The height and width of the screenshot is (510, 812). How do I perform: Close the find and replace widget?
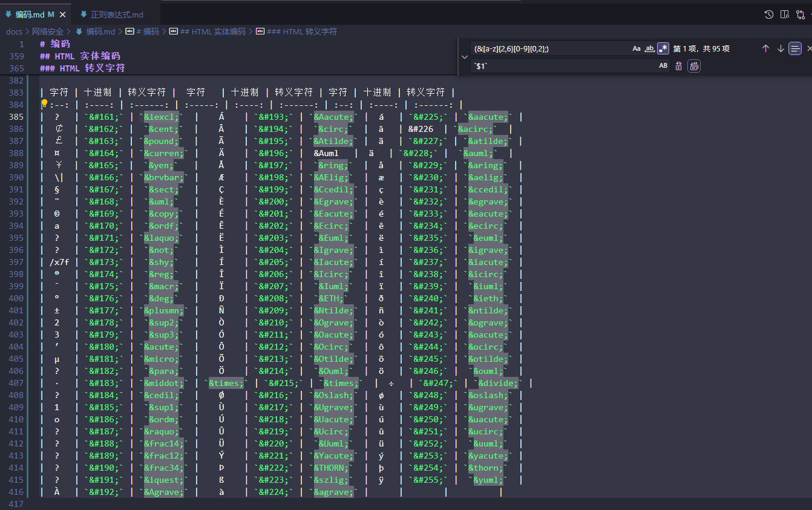809,48
